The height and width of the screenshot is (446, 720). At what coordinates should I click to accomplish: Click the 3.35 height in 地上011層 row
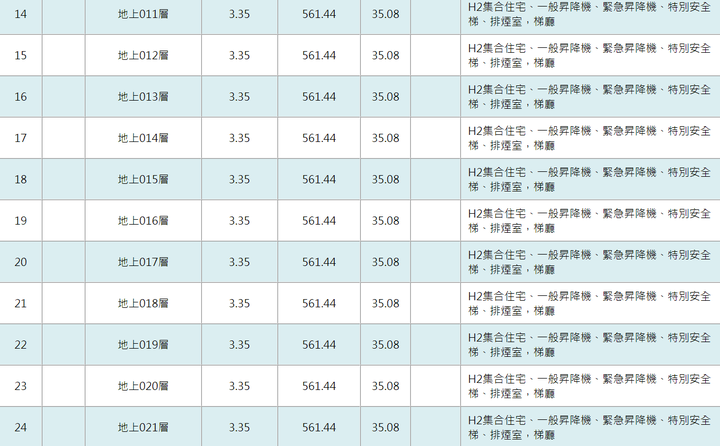(239, 14)
